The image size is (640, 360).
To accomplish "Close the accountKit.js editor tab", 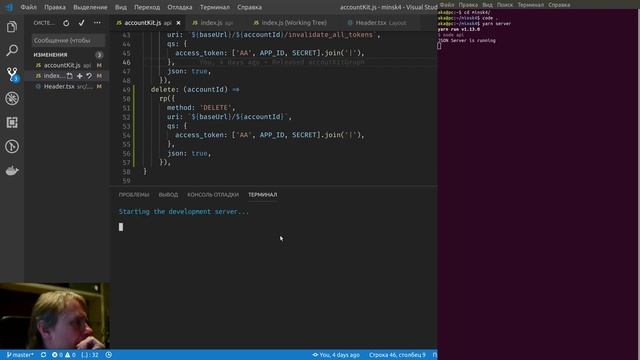I will pos(178,23).
